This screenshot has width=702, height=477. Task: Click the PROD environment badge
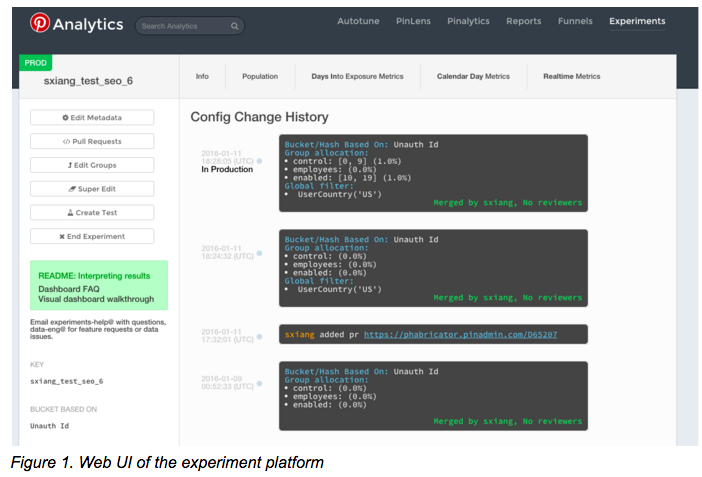(35, 63)
